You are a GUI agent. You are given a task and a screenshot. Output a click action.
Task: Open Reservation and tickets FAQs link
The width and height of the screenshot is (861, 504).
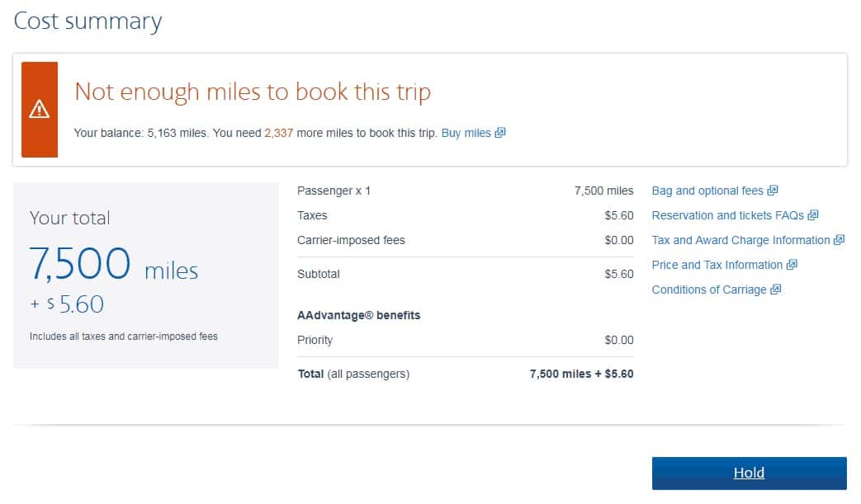pyautogui.click(x=727, y=215)
